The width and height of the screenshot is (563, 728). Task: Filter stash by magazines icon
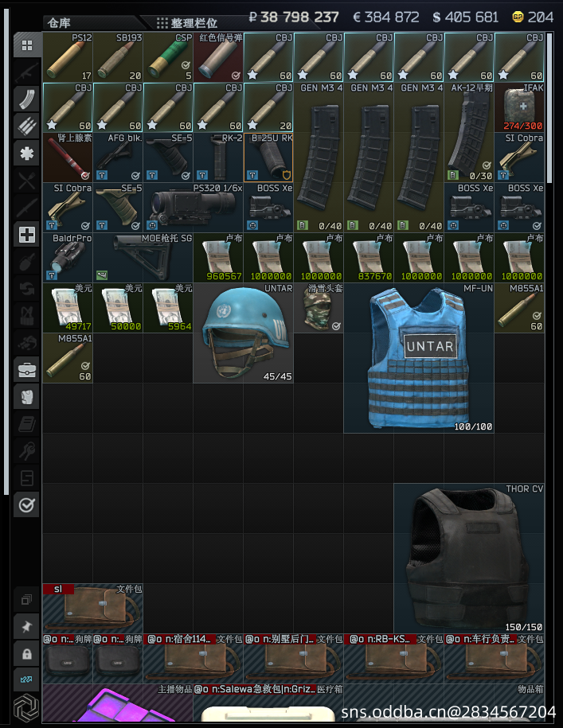pyautogui.click(x=27, y=99)
